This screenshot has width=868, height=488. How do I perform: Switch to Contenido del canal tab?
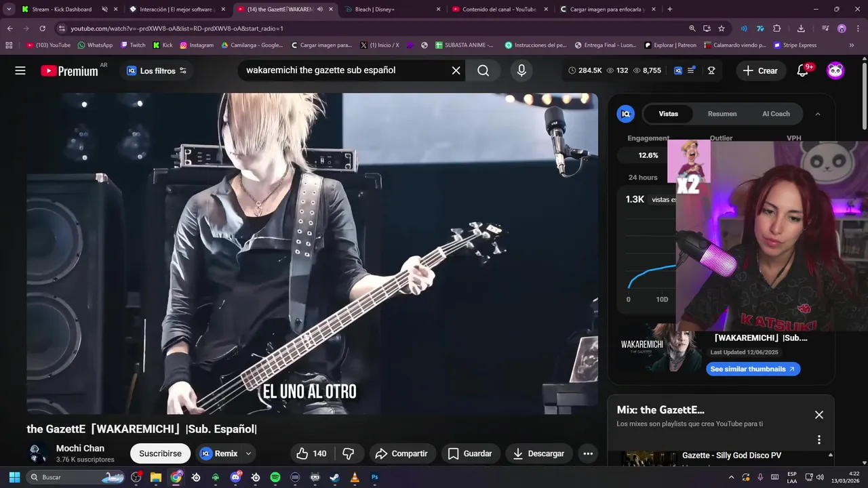pyautogui.click(x=500, y=9)
